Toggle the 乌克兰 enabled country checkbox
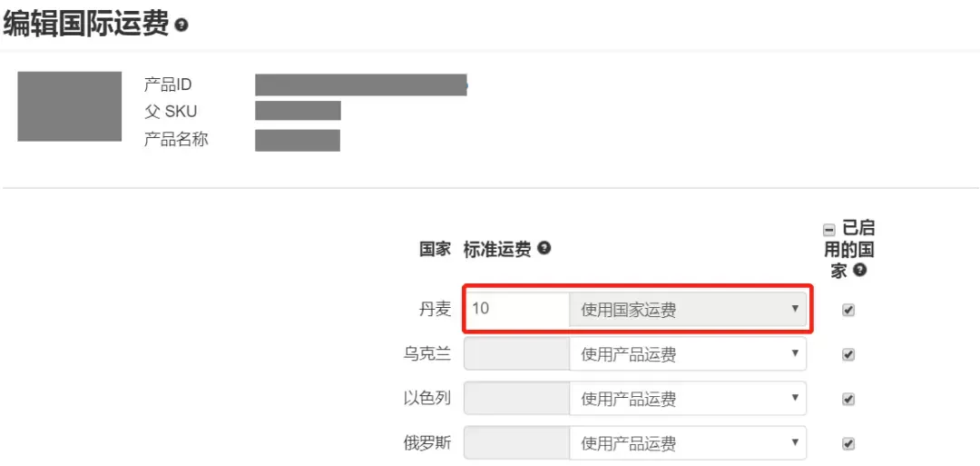Screen dimensions: 980x466 click(848, 354)
